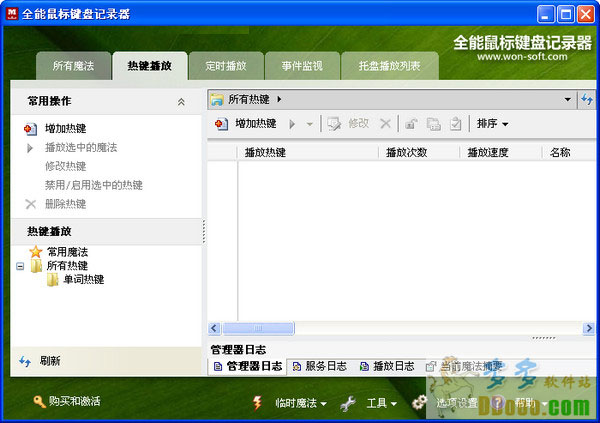The width and height of the screenshot is (600, 423).
Task: Switch to the 服务日志 tab
Action: tap(320, 366)
